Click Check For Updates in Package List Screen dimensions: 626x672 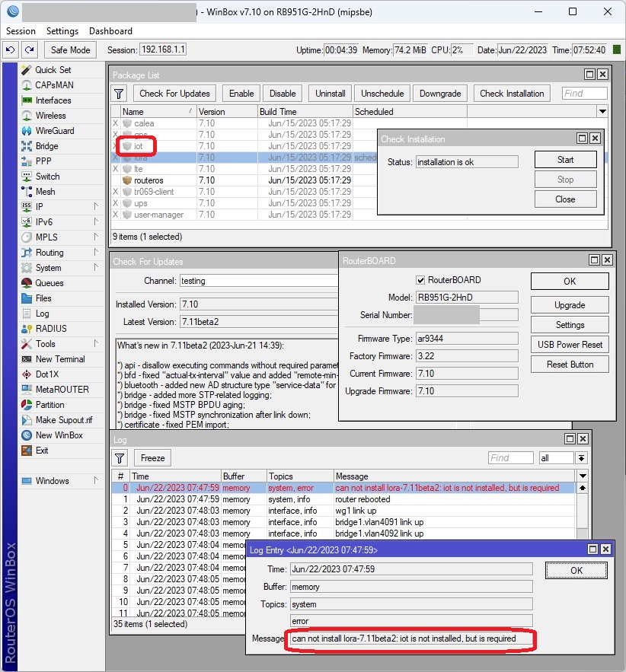click(174, 94)
